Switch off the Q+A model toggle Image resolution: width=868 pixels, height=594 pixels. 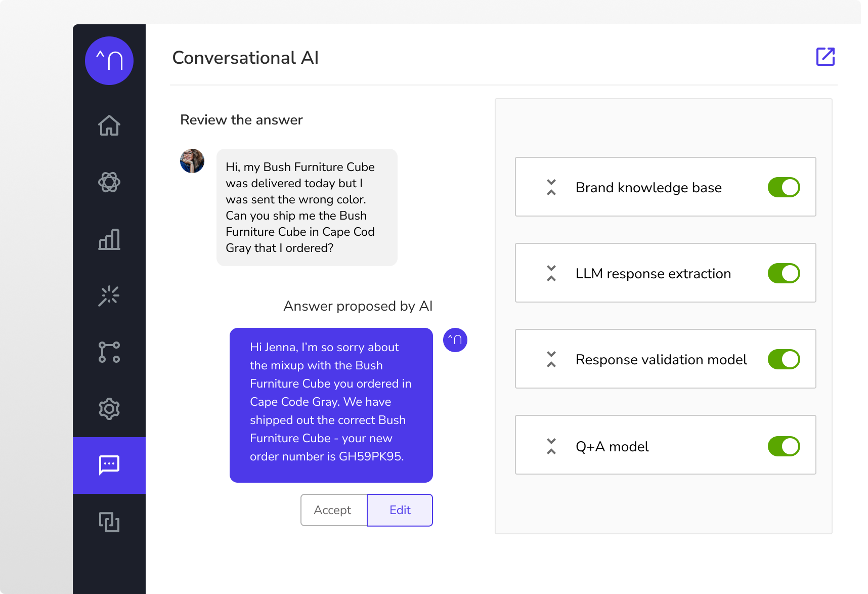click(784, 446)
